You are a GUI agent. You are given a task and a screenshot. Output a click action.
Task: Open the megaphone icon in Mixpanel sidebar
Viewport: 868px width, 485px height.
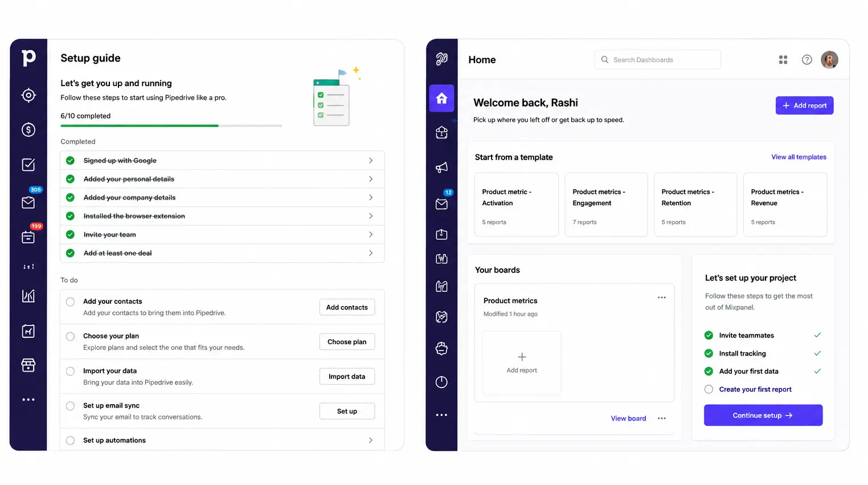coord(442,168)
